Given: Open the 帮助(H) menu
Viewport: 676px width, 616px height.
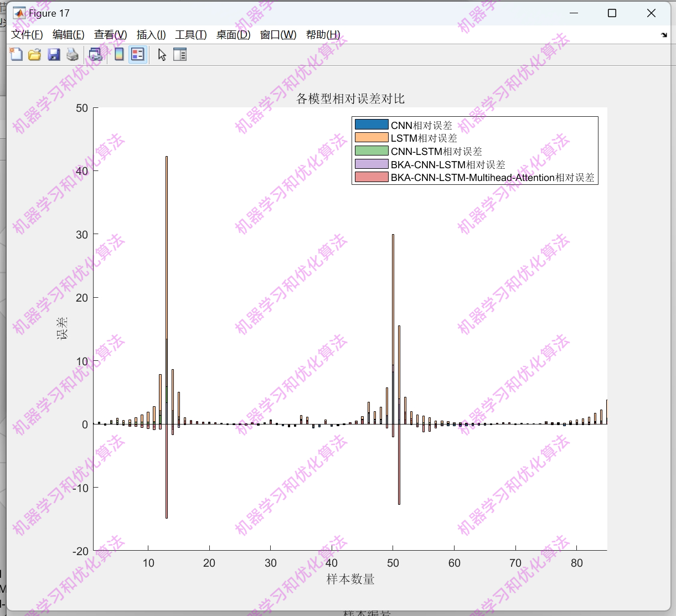Looking at the screenshot, I should click(323, 35).
